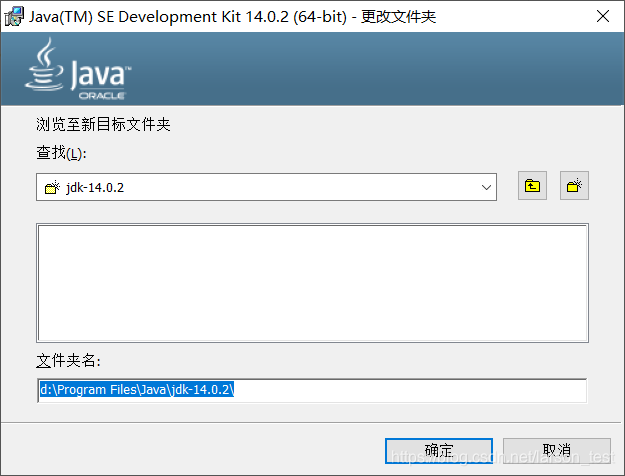Open the jdk-14.0.2 look-in dropdown
Screen dimensions: 625x476
coord(266,187)
